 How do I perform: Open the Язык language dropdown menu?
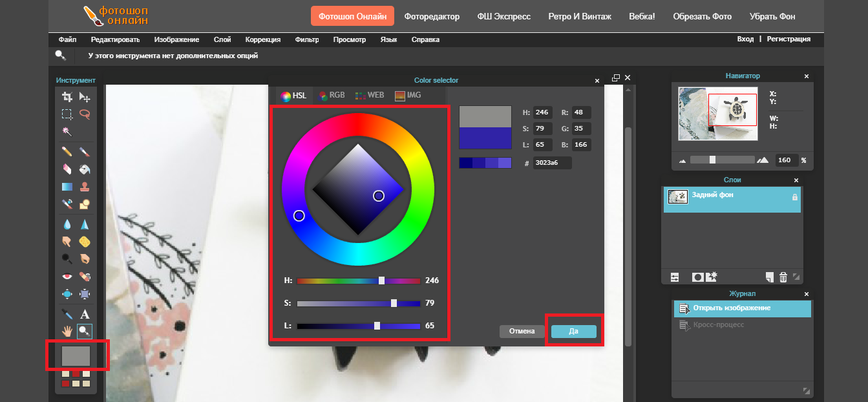(x=388, y=39)
